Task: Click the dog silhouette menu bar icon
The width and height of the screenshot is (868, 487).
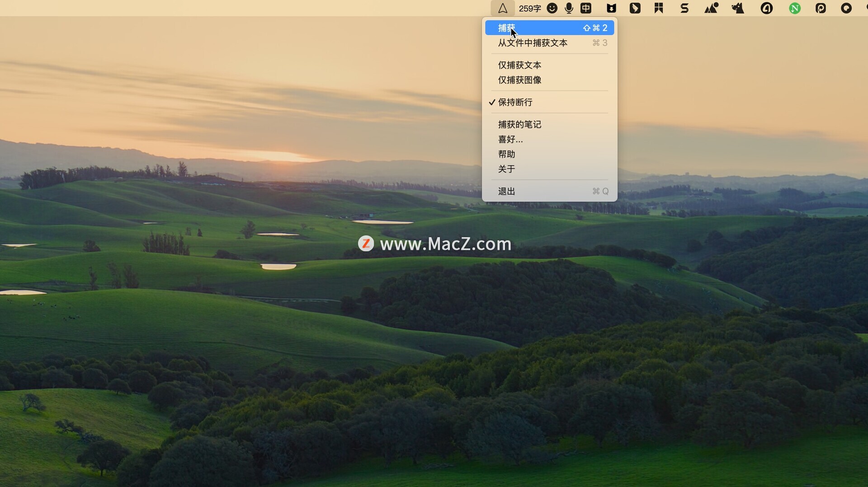Action: point(738,8)
